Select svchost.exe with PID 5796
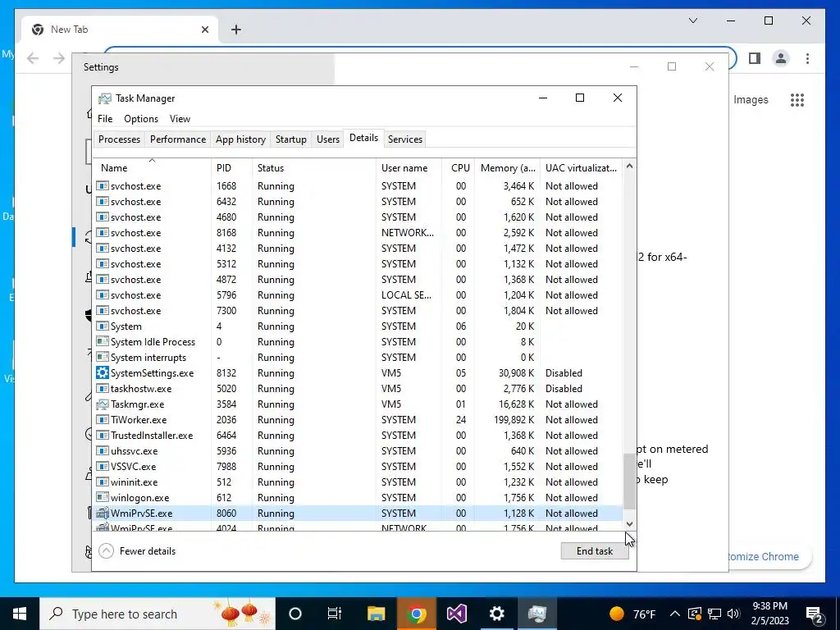The height and width of the screenshot is (630, 840). [358, 295]
